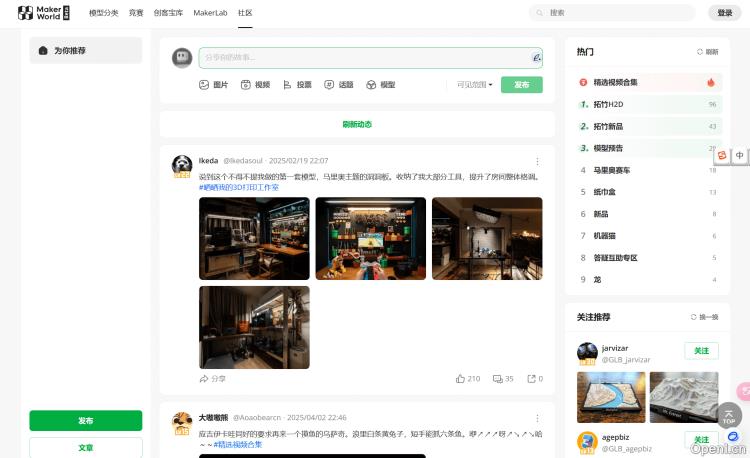The image size is (750, 458).
Task: Go to the MakerLab tab
Action: (x=210, y=13)
